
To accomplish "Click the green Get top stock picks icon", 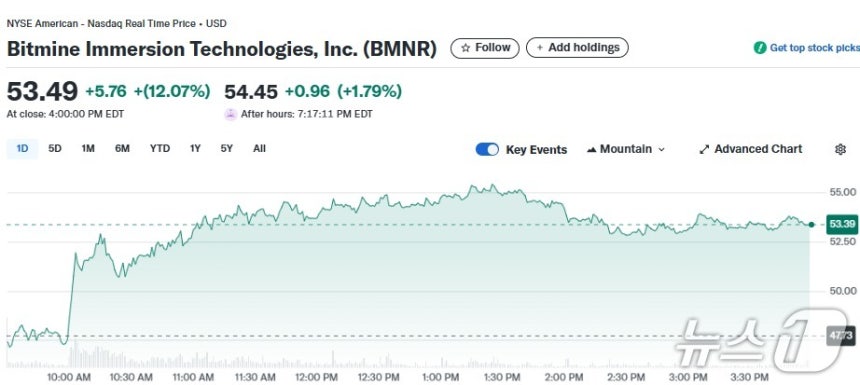I will 760,48.
